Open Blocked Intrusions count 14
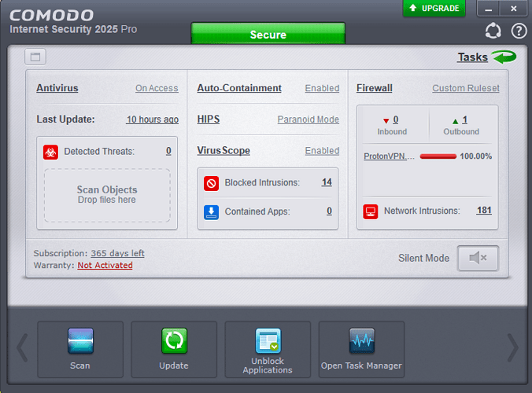The image size is (532, 393). coord(327,182)
